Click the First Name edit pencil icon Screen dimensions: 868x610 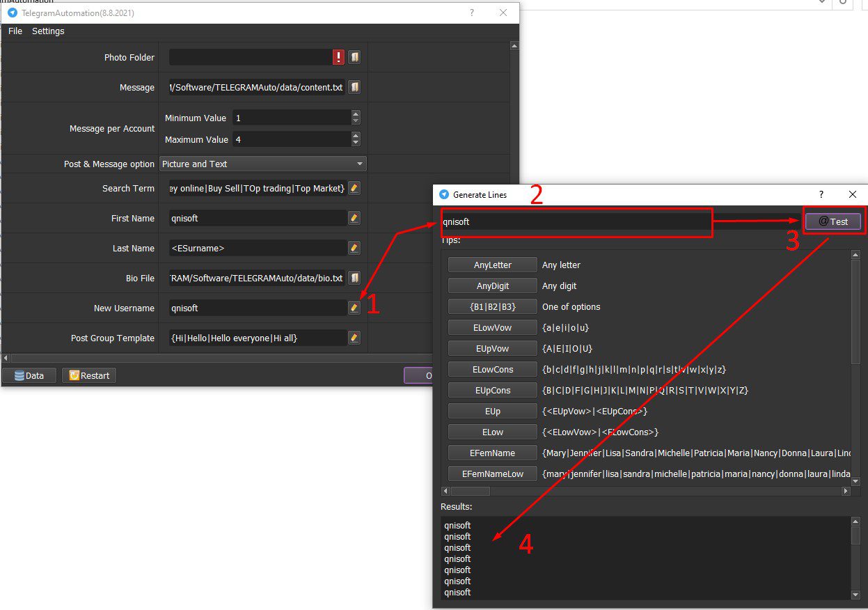(x=354, y=218)
